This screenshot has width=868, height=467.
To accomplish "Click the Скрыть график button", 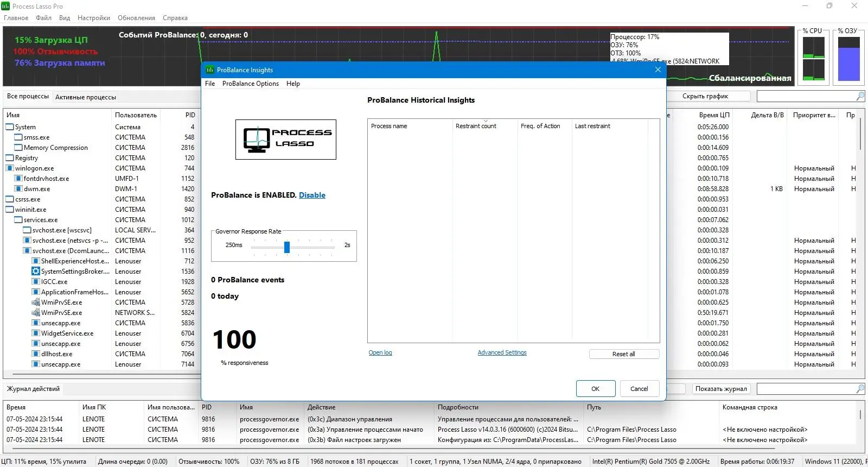I will coord(705,96).
